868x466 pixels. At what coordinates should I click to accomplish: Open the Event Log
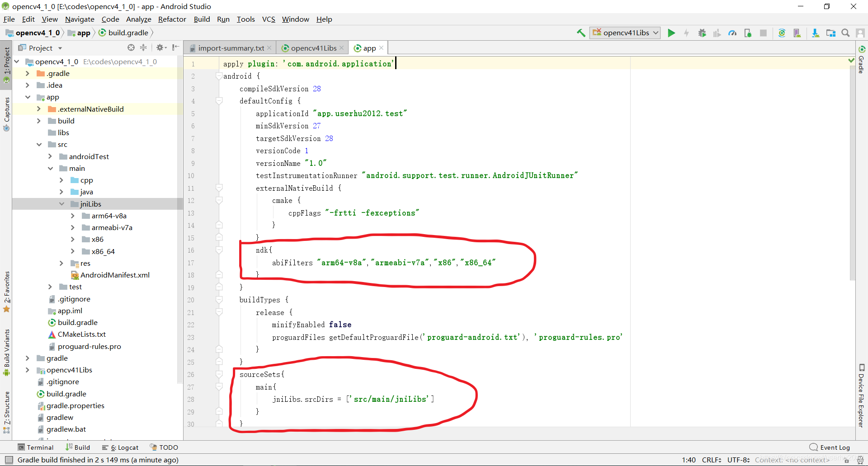pos(830,447)
